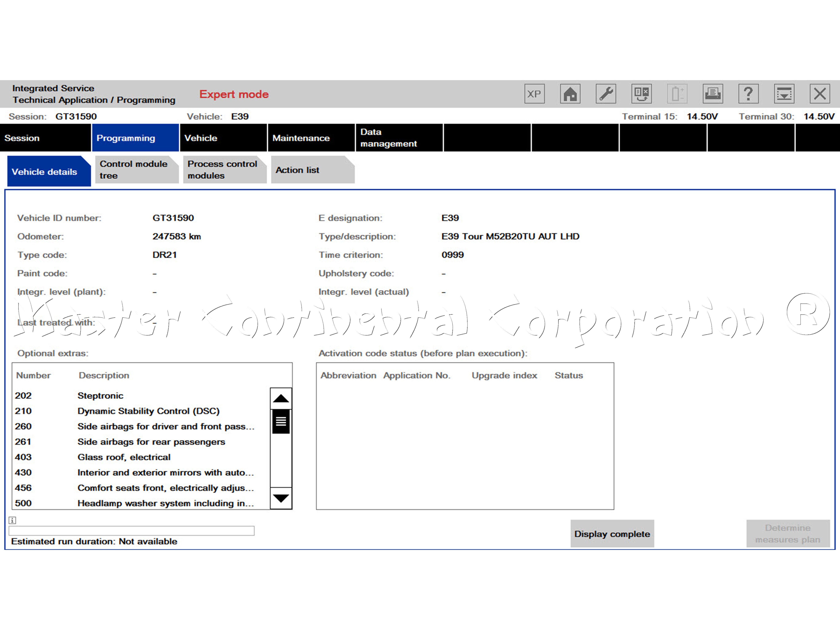The image size is (840, 630).
Task: Click the Expert mode label
Action: (234, 94)
